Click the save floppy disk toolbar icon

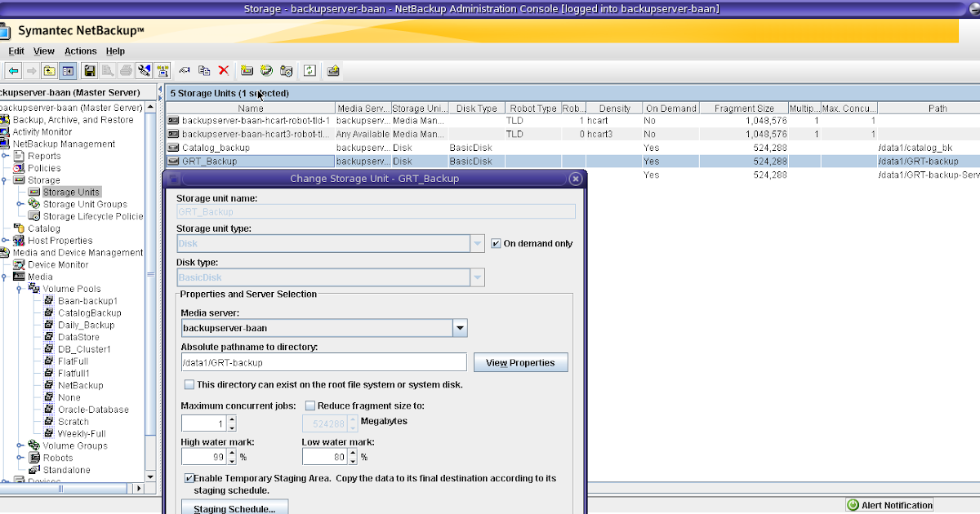[x=90, y=71]
